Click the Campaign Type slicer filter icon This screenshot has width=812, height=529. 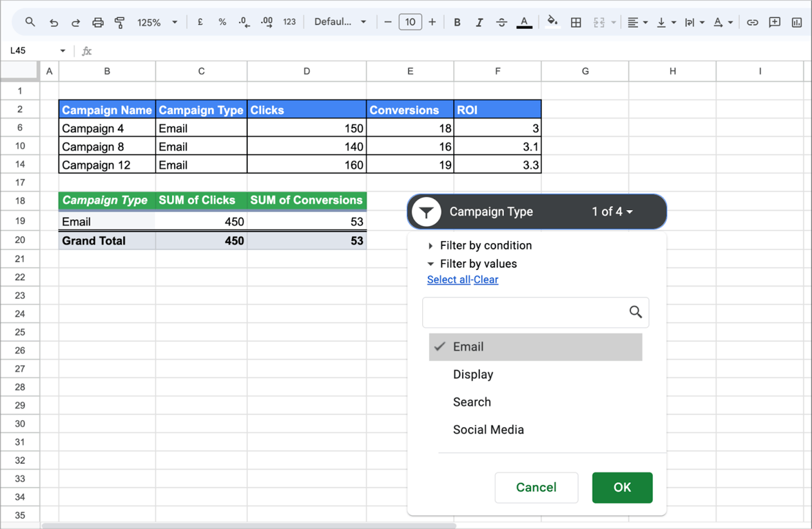426,212
